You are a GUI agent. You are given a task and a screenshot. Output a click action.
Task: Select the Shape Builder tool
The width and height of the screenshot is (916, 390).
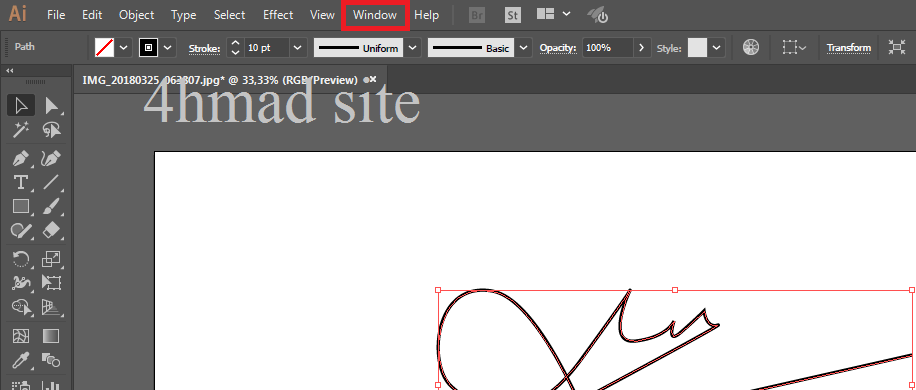(21, 307)
